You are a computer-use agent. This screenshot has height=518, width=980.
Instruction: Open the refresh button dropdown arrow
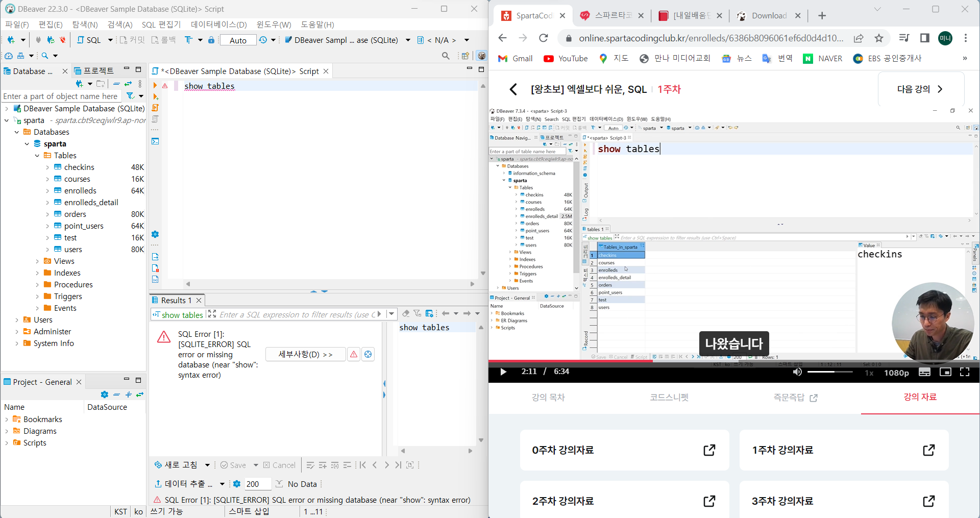(207, 465)
